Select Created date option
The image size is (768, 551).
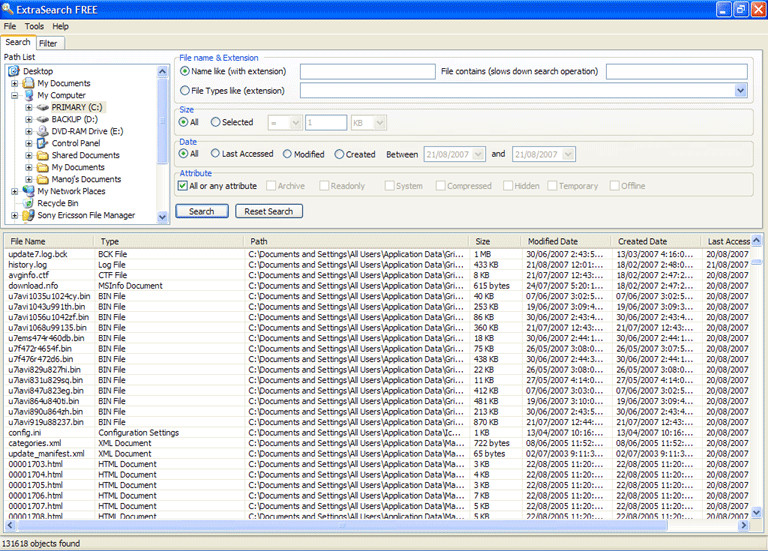pos(339,154)
